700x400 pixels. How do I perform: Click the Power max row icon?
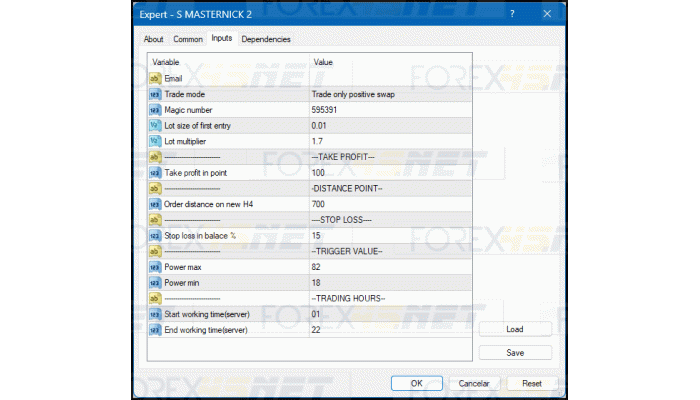click(x=155, y=267)
